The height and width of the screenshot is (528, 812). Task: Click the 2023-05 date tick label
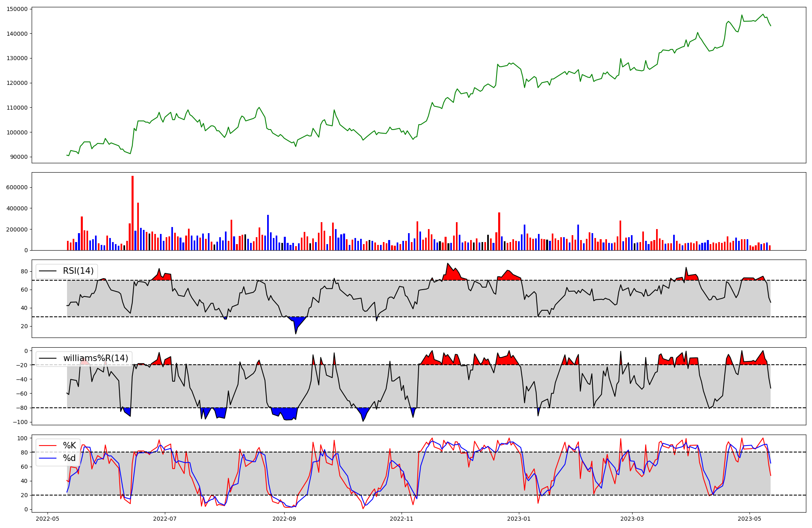pos(749,519)
